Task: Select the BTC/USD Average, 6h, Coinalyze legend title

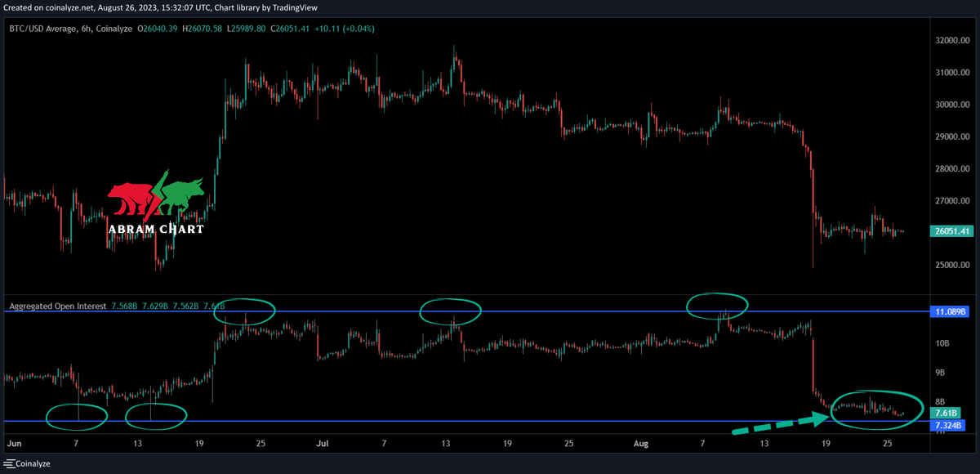Action: [x=69, y=28]
